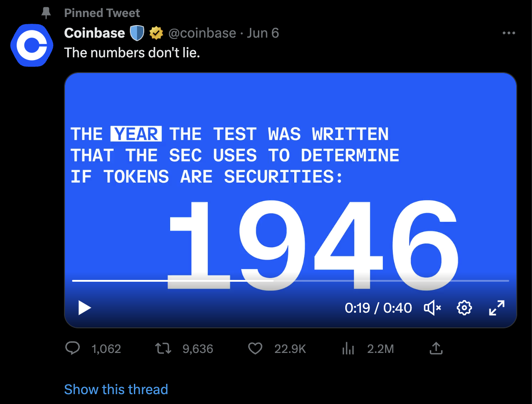Open video settings gear icon

coord(464,308)
